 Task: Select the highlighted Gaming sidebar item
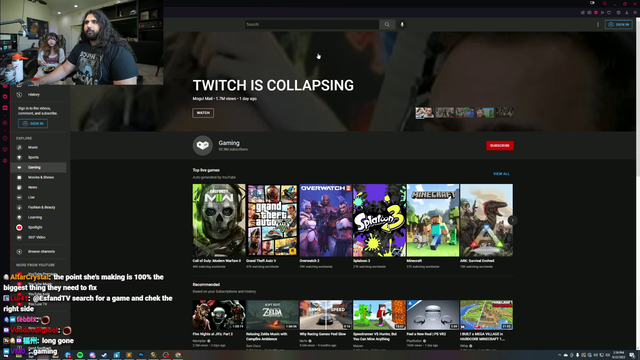coord(38,167)
